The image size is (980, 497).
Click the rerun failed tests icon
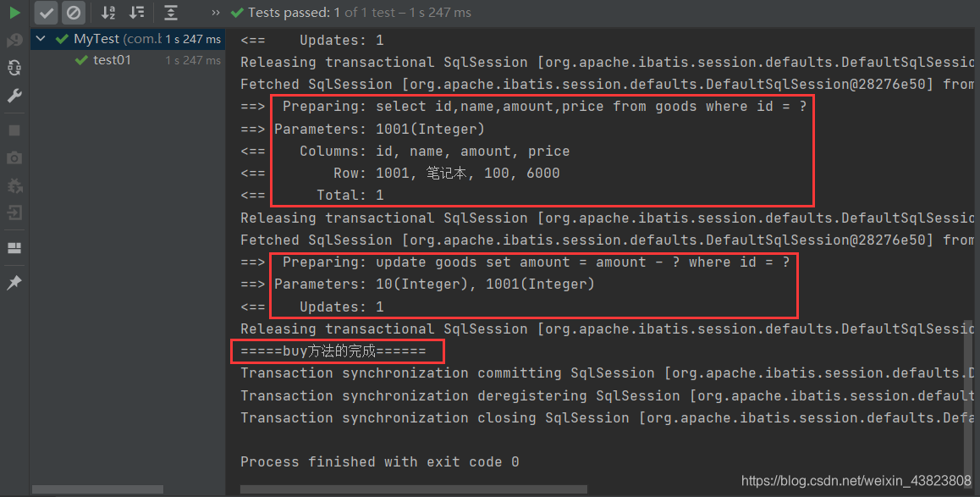click(x=14, y=40)
